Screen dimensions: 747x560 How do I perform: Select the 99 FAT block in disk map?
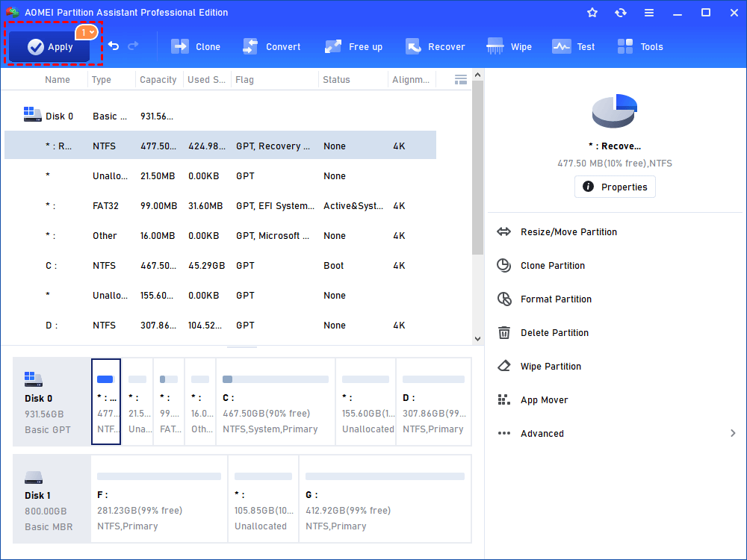click(x=169, y=402)
